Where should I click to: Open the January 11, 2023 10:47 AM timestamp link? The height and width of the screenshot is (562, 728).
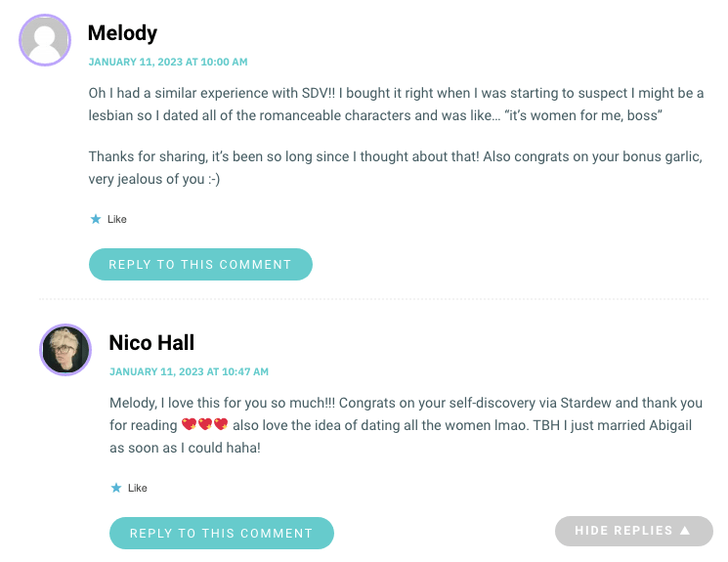click(189, 371)
